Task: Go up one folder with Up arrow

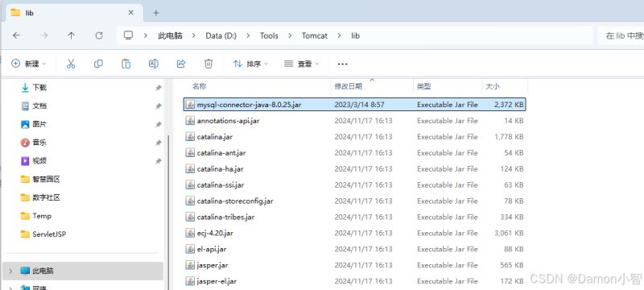Action: tap(72, 35)
